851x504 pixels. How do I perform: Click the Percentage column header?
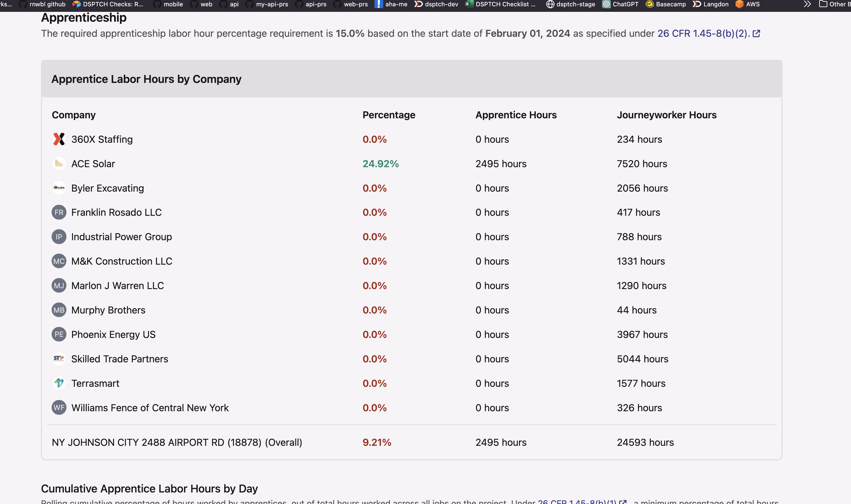pyautogui.click(x=389, y=115)
